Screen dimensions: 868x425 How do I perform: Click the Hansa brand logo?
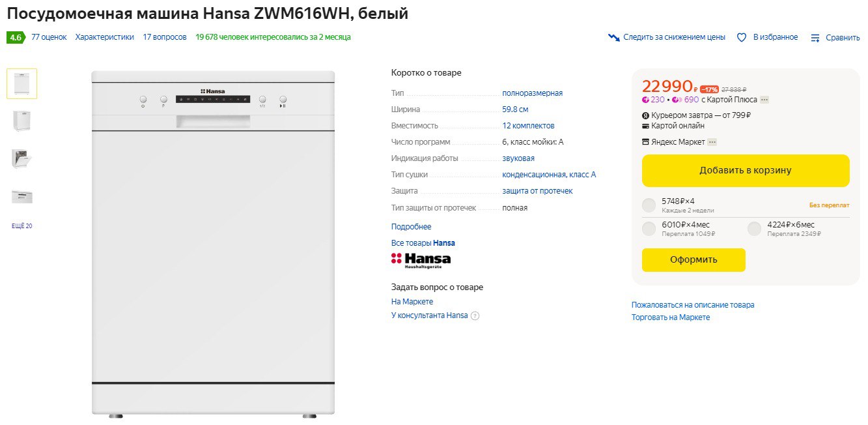click(421, 260)
